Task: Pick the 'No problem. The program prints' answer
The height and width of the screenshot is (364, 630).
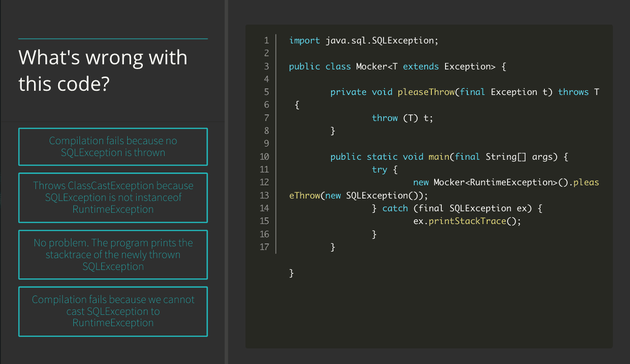Action: (113, 255)
